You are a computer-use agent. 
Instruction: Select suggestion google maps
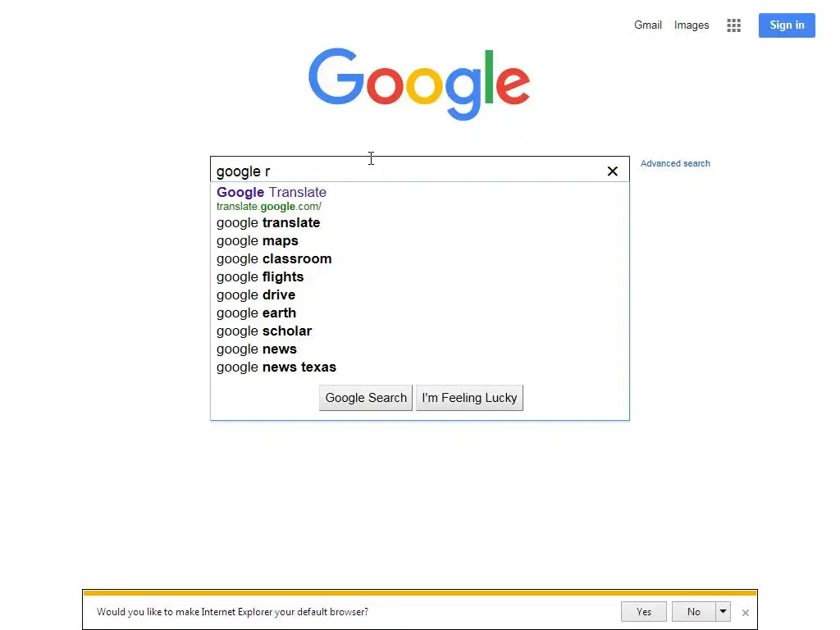[x=419, y=241]
